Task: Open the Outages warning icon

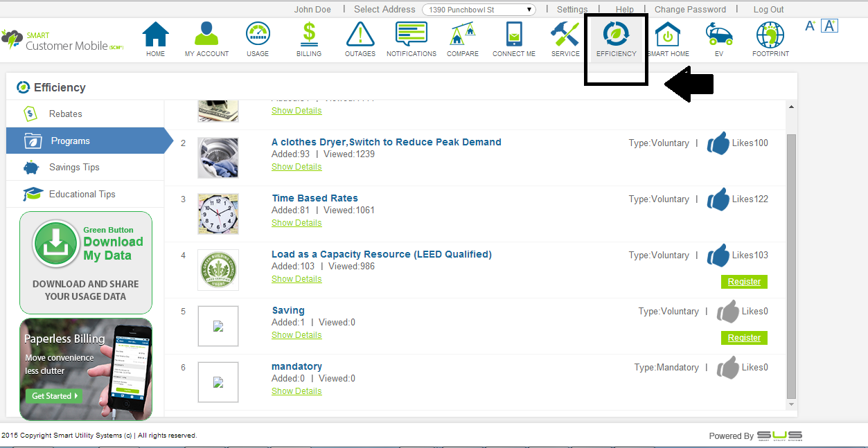Action: [x=360, y=35]
